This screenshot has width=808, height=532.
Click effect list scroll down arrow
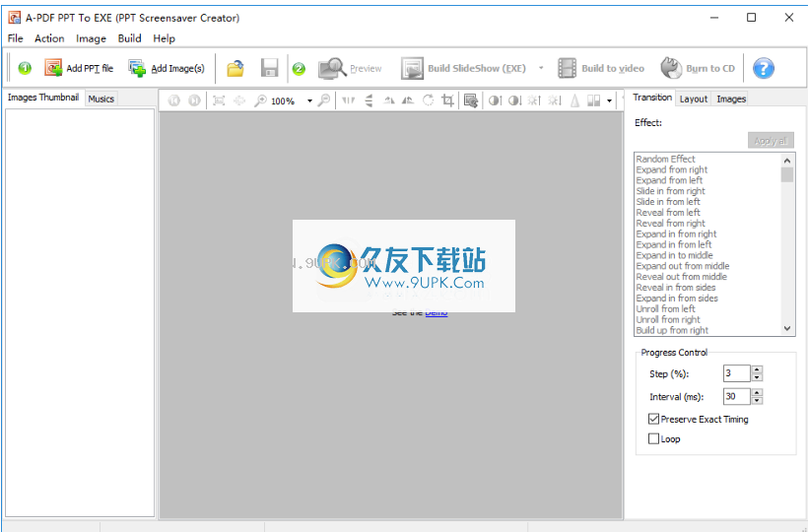point(787,328)
